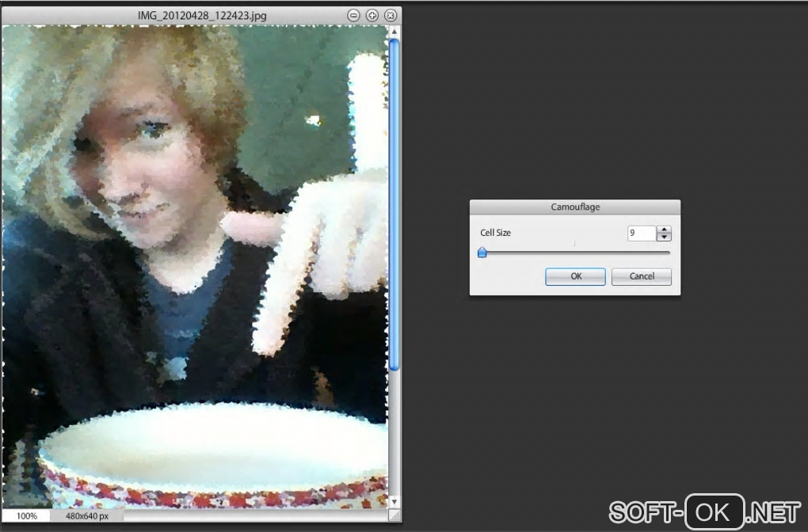Click the Cell Size slider handle
The height and width of the screenshot is (532, 808).
[x=482, y=253]
